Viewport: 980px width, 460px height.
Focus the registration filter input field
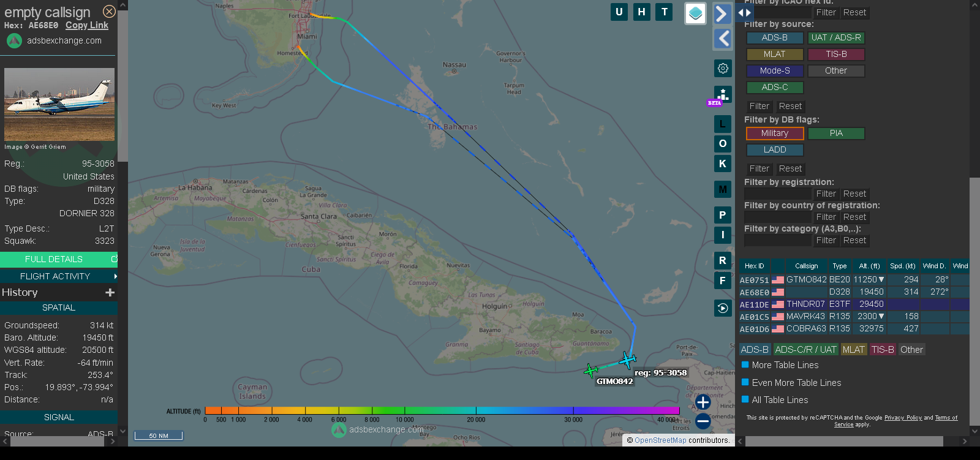pyautogui.click(x=778, y=194)
